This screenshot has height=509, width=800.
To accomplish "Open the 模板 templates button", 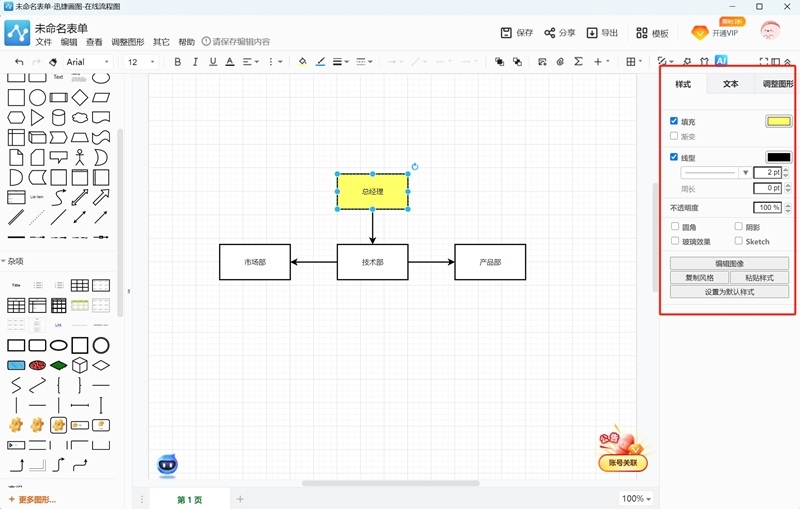I will [x=652, y=33].
